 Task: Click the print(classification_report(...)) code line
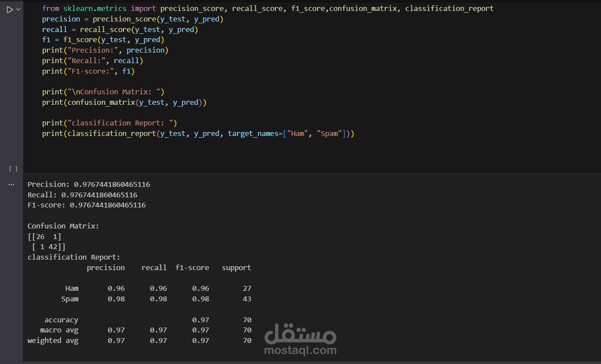point(198,133)
